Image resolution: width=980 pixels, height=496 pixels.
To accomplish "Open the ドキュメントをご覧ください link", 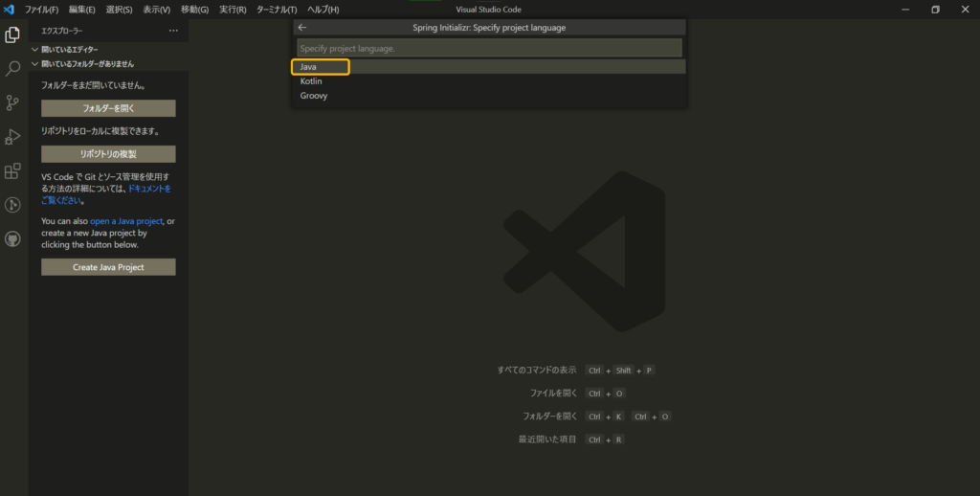I will pyautogui.click(x=106, y=193).
